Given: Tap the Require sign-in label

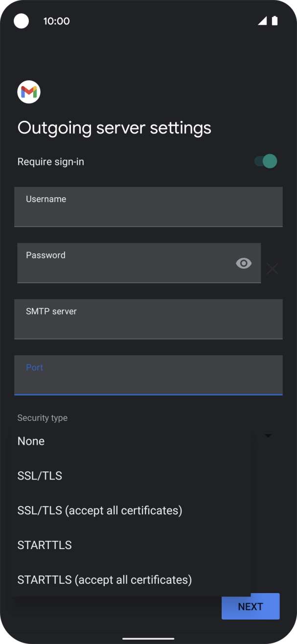Looking at the screenshot, I should [51, 161].
